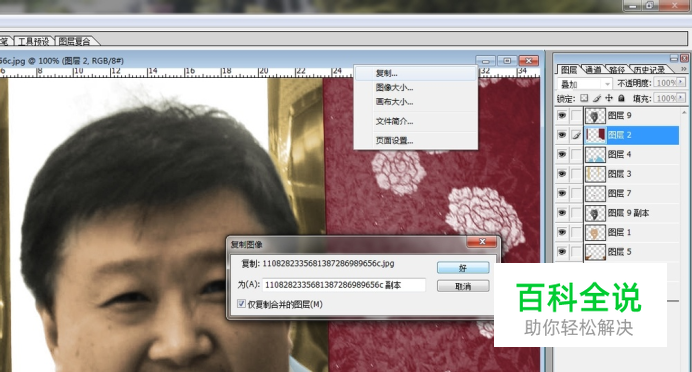Expand the layers panel tabs overflow chevron

[x=683, y=69]
